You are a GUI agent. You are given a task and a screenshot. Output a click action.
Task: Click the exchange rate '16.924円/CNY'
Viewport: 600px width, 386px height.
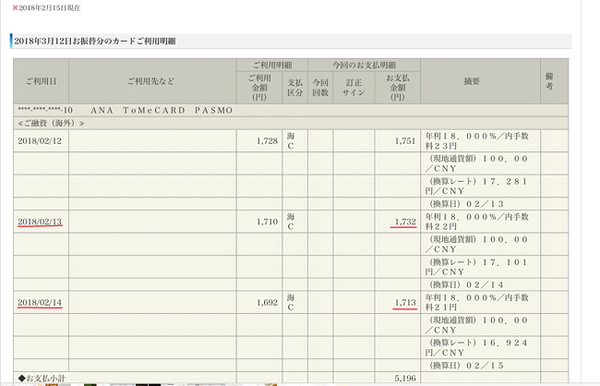[476, 347]
